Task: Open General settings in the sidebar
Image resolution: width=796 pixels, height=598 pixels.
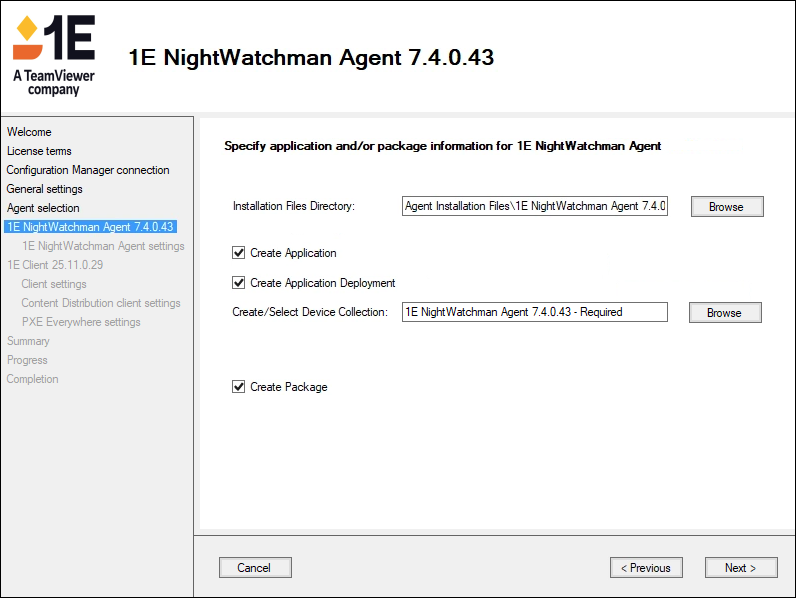Action: pos(45,189)
